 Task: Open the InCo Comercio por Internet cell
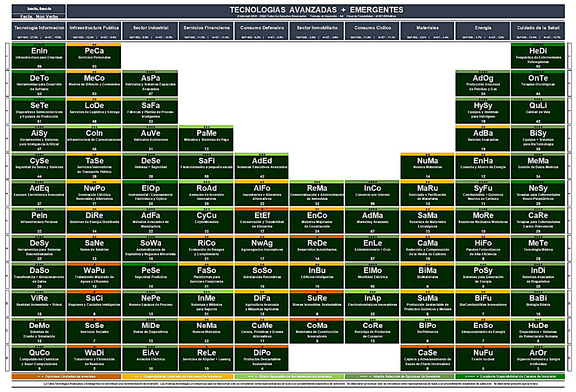pos(372,193)
